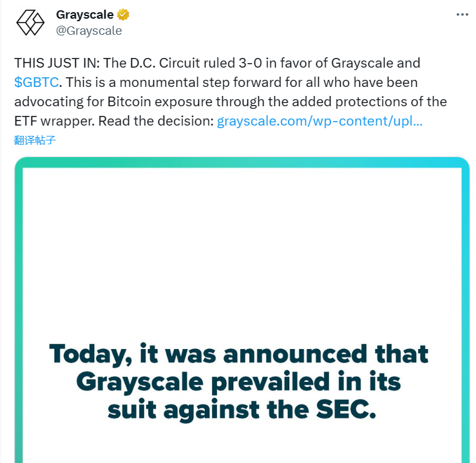Click the @Grayscale handle

coord(89,30)
